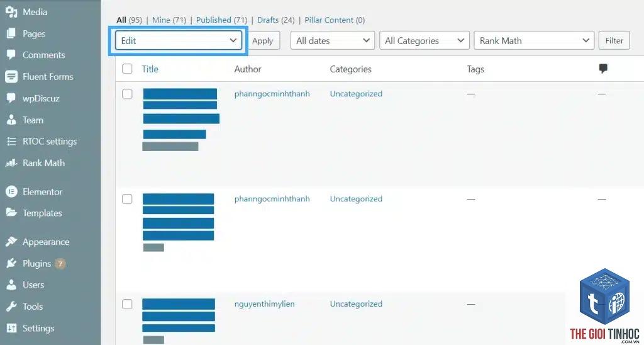The image size is (644, 345).
Task: Click the Tools wrench icon
Action: point(11,307)
